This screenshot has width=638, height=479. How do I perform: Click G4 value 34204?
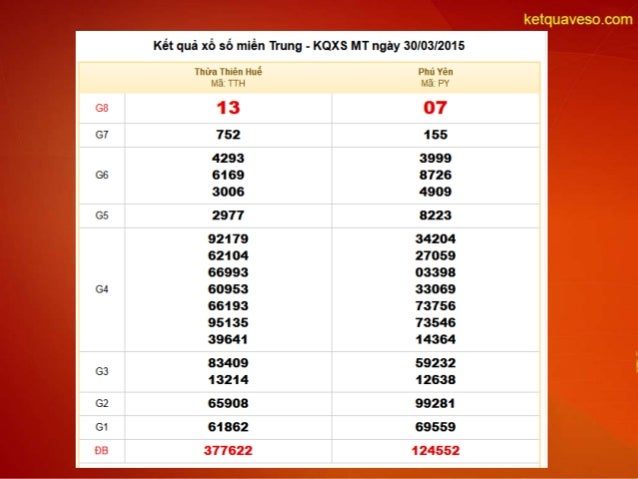click(x=435, y=239)
